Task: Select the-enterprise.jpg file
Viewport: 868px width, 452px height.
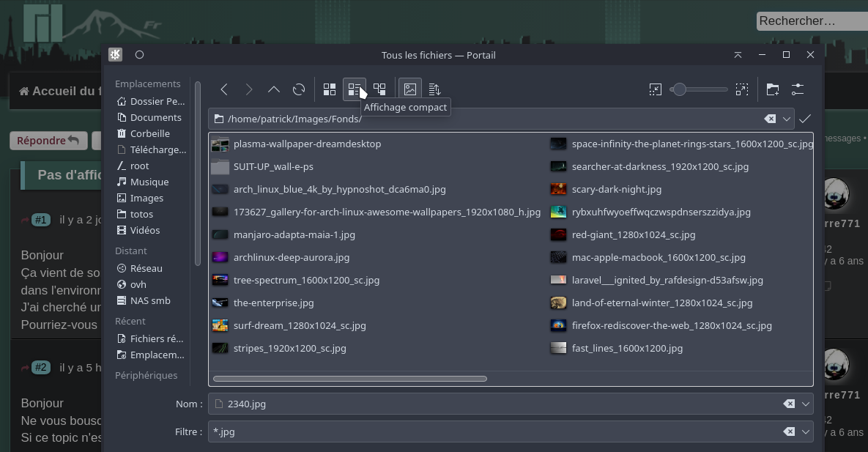Action: click(x=263, y=303)
